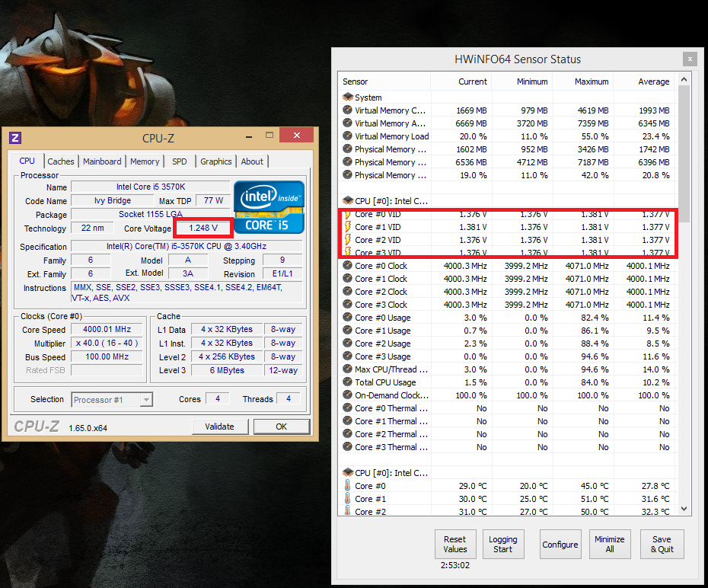This screenshot has width=708, height=588.
Task: Click the first Virtual Memory C... row icon
Action: tap(347, 110)
